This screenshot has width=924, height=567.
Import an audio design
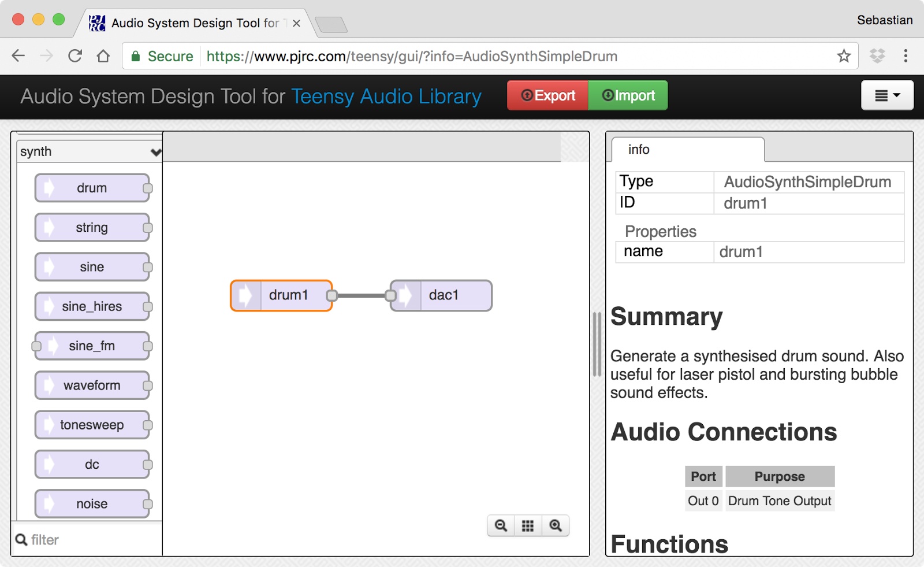tap(628, 95)
